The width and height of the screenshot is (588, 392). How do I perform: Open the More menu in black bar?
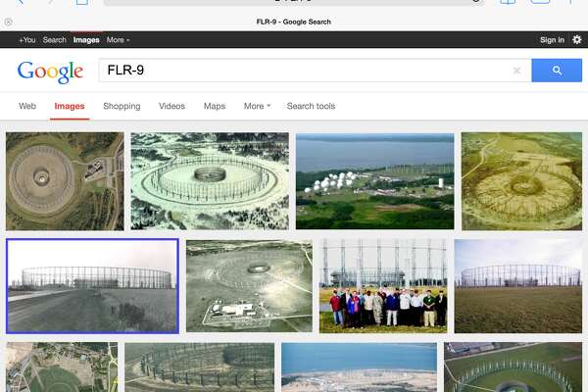coord(118,40)
